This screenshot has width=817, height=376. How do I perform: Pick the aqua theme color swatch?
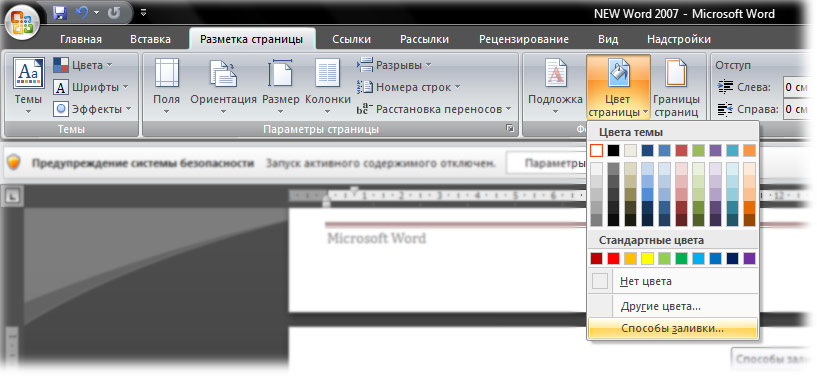(x=732, y=151)
